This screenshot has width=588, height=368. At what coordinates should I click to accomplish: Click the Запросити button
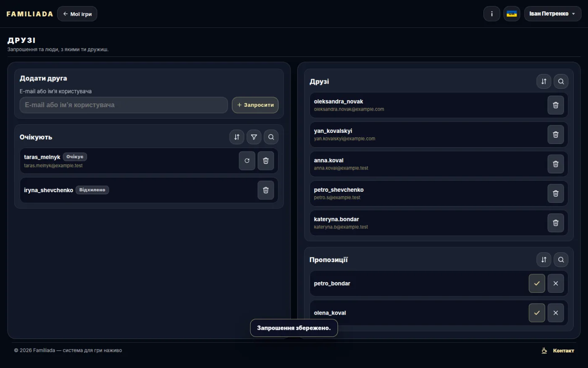255,105
